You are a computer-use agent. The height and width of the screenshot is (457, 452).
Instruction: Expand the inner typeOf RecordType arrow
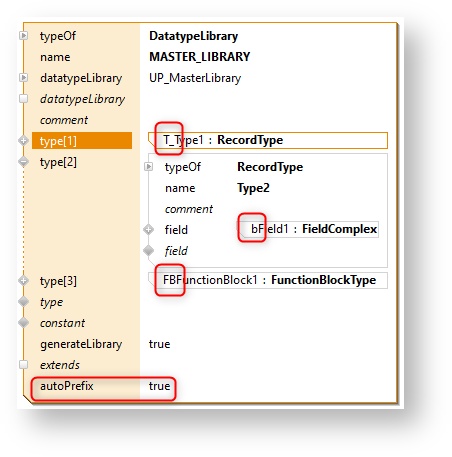[149, 166]
